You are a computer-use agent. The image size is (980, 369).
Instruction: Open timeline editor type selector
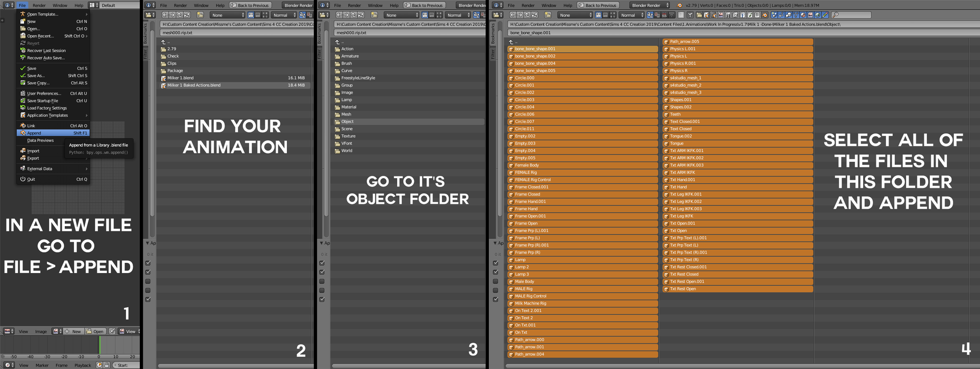(x=9, y=365)
